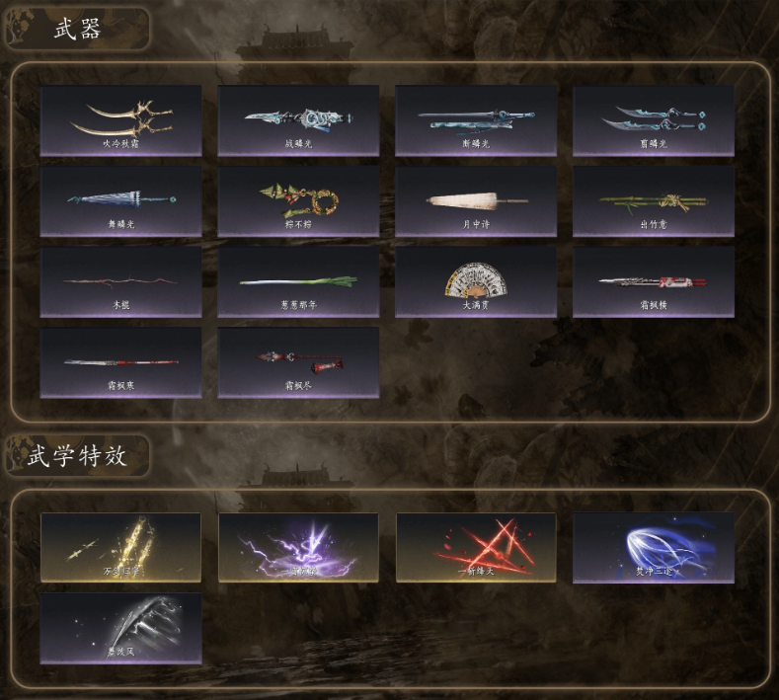The width and height of the screenshot is (779, 700).
Task: Pick the golden swords 万剑归宗 effect
Action: (120, 548)
